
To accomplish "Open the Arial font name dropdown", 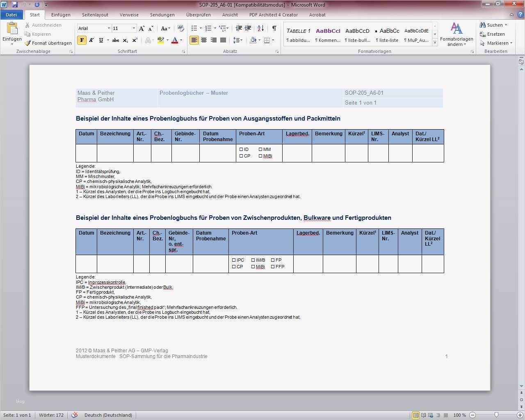I will pyautogui.click(x=109, y=28).
